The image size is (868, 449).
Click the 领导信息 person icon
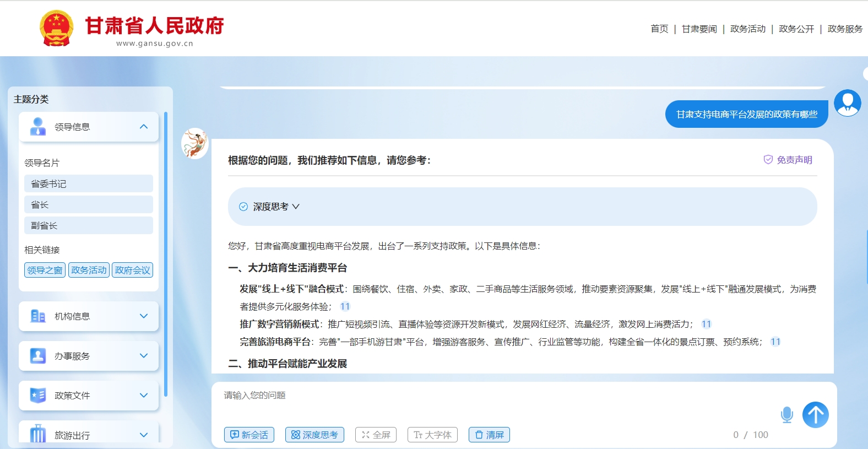tap(37, 127)
